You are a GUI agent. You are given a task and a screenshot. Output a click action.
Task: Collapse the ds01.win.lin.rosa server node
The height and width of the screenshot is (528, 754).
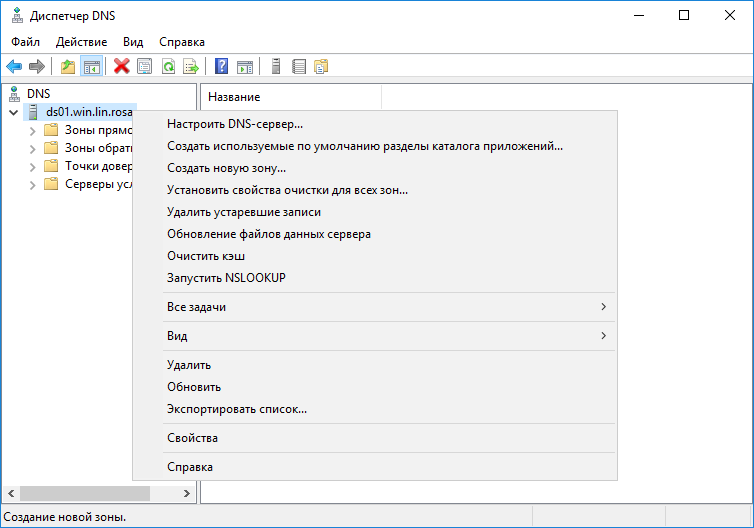coord(13,112)
